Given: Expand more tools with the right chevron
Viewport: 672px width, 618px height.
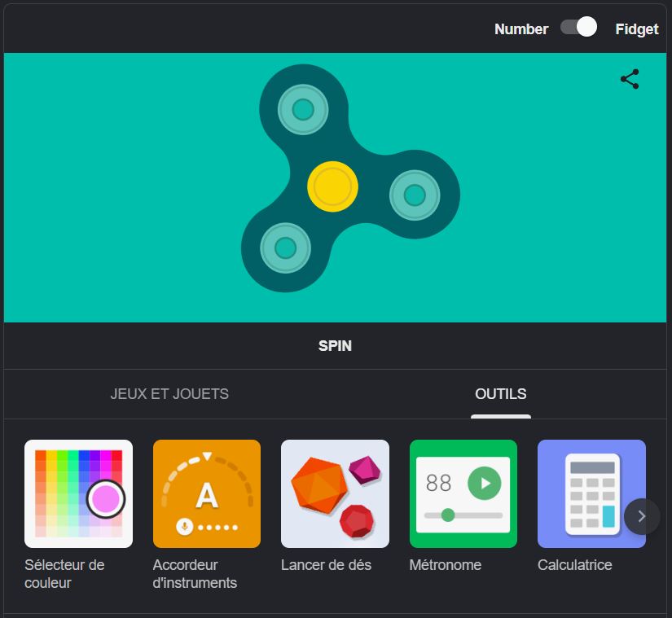Looking at the screenshot, I should coord(642,516).
